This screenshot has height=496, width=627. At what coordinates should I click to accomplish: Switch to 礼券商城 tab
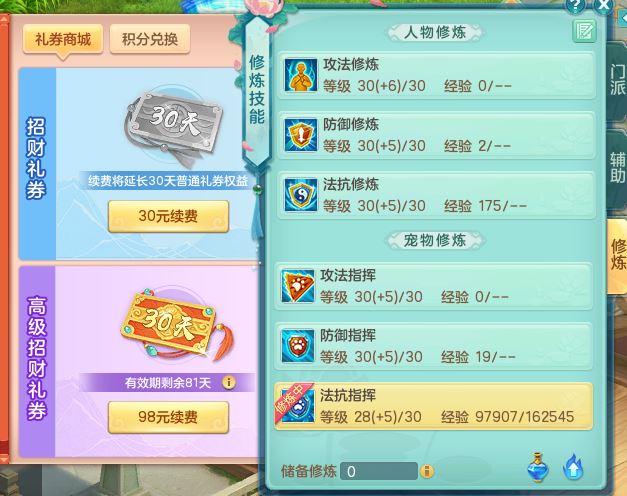(x=63, y=39)
